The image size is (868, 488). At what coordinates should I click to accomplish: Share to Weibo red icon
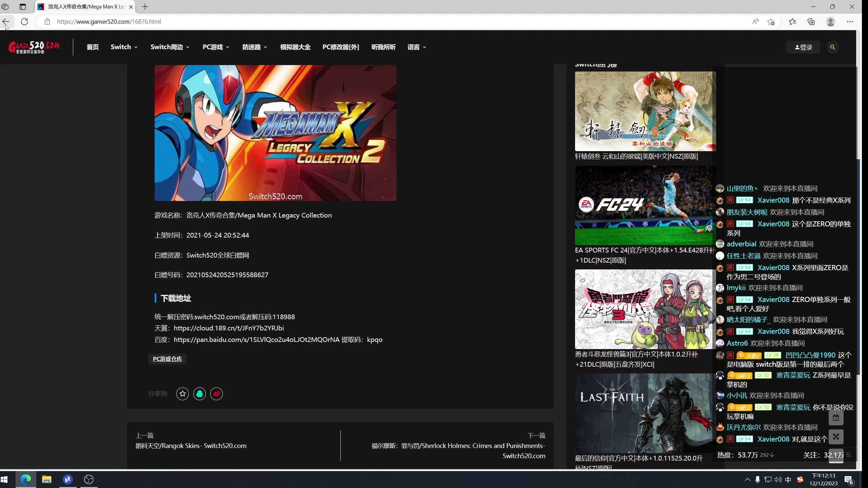coord(217,394)
